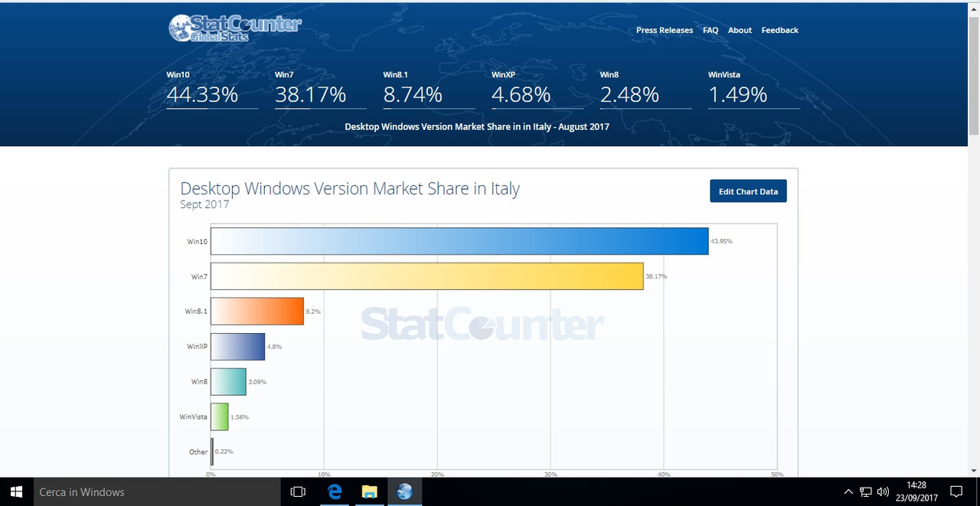
Task: Select the Win8.1 8.74% header stat
Action: (x=429, y=89)
